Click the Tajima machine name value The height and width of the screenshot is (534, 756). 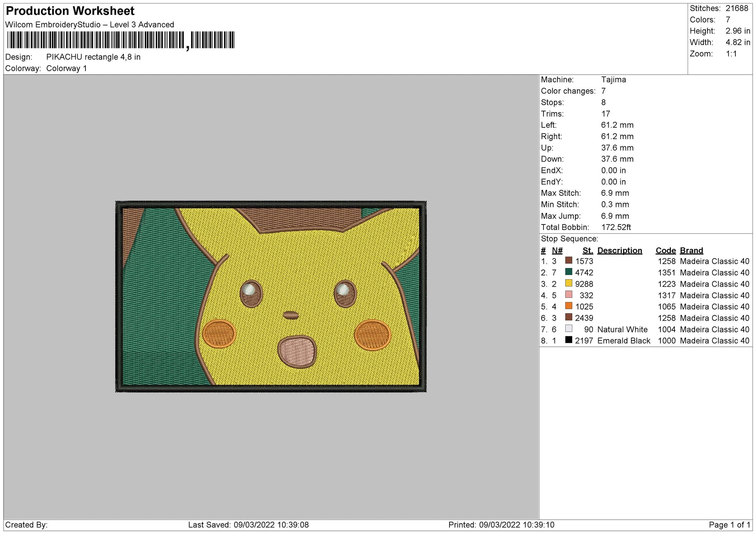613,80
